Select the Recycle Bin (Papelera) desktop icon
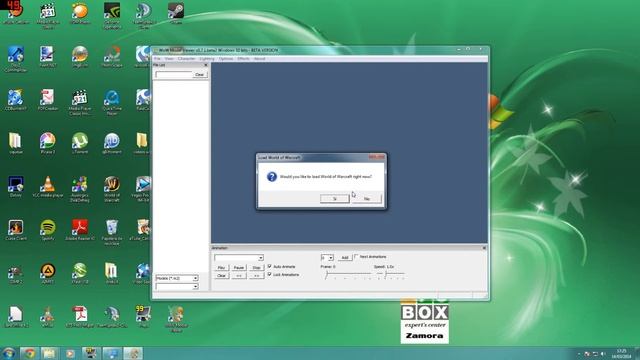The image size is (640, 360). coord(111,232)
